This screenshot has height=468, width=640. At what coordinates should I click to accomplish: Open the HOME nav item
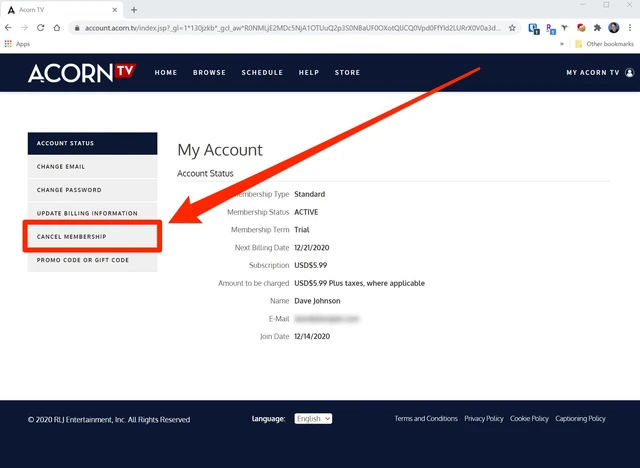[x=166, y=73]
